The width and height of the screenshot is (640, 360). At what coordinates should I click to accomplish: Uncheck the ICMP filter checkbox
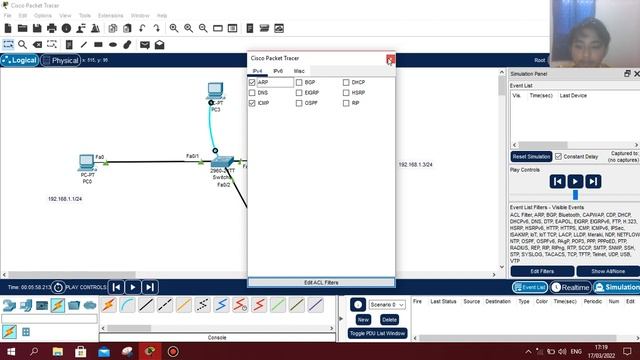tap(252, 103)
